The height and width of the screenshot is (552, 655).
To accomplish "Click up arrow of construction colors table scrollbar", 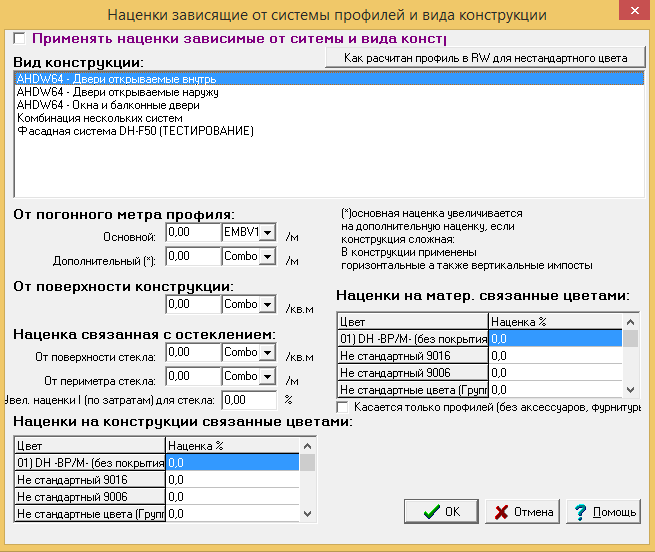I will 307,446.
